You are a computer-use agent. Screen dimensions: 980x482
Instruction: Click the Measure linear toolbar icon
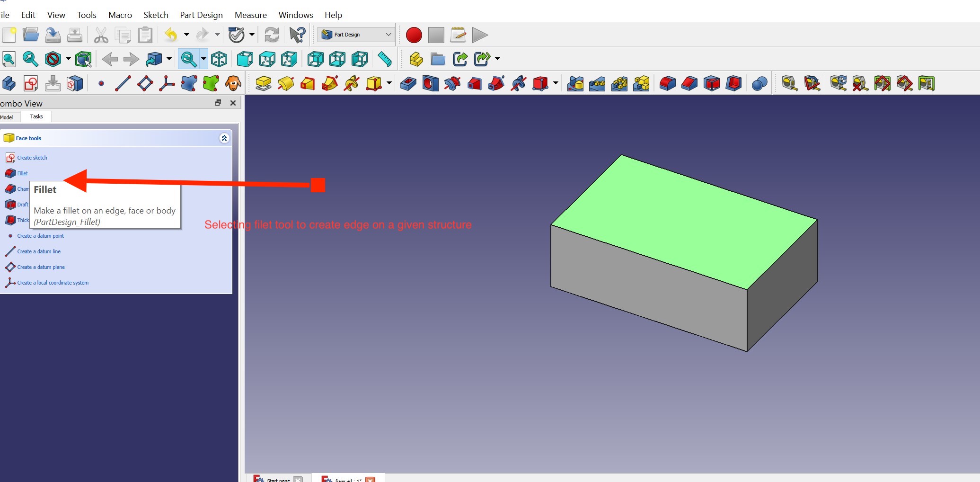tap(790, 84)
